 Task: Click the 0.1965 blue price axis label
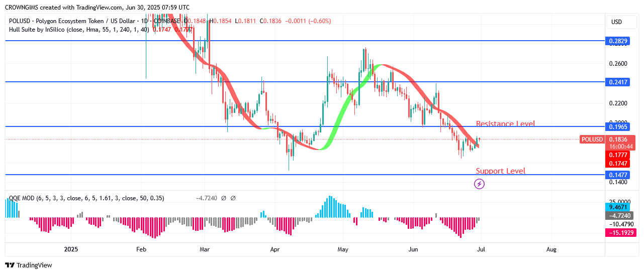[x=618, y=126]
